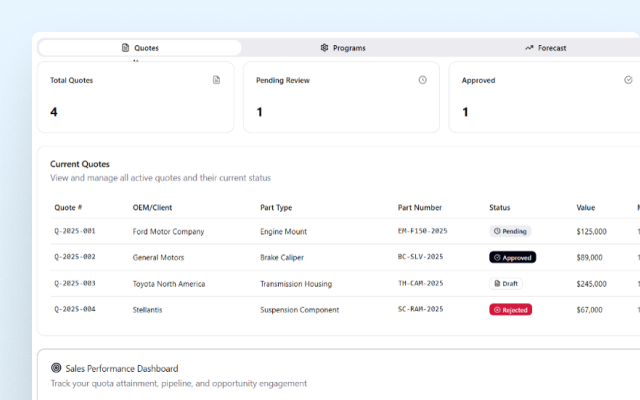Click the Value column header

pos(586,207)
